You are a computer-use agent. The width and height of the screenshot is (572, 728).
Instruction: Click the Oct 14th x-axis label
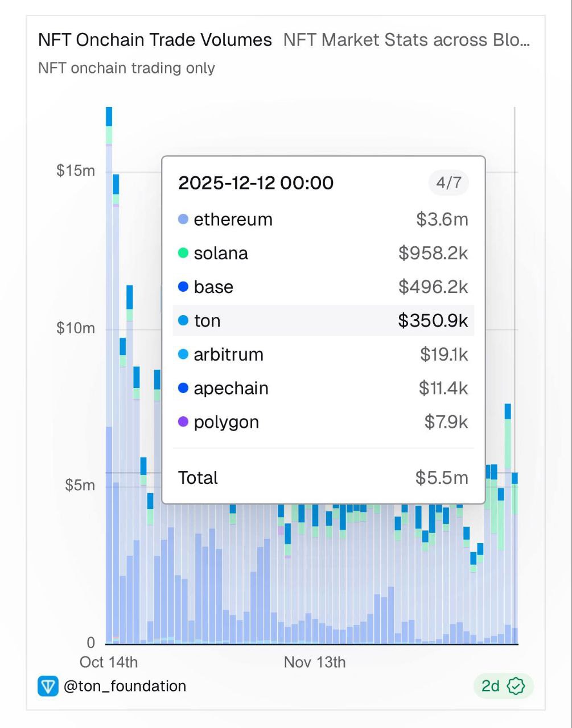coord(109,662)
